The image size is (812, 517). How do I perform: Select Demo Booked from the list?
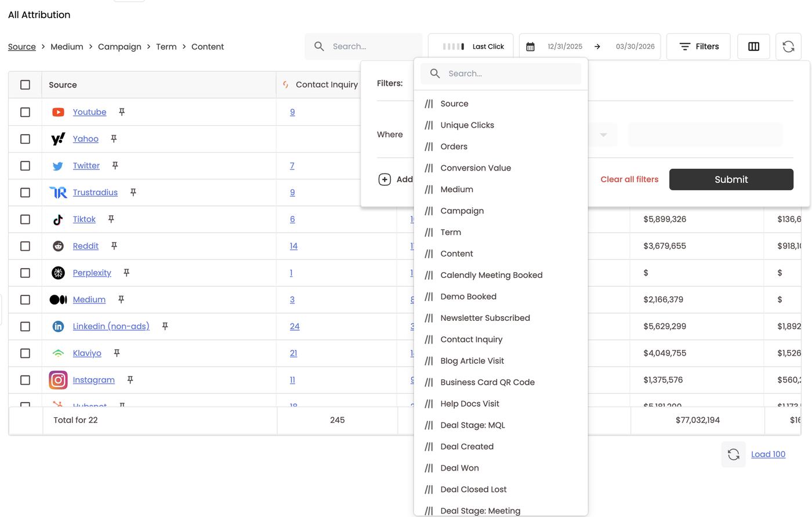(x=501, y=297)
